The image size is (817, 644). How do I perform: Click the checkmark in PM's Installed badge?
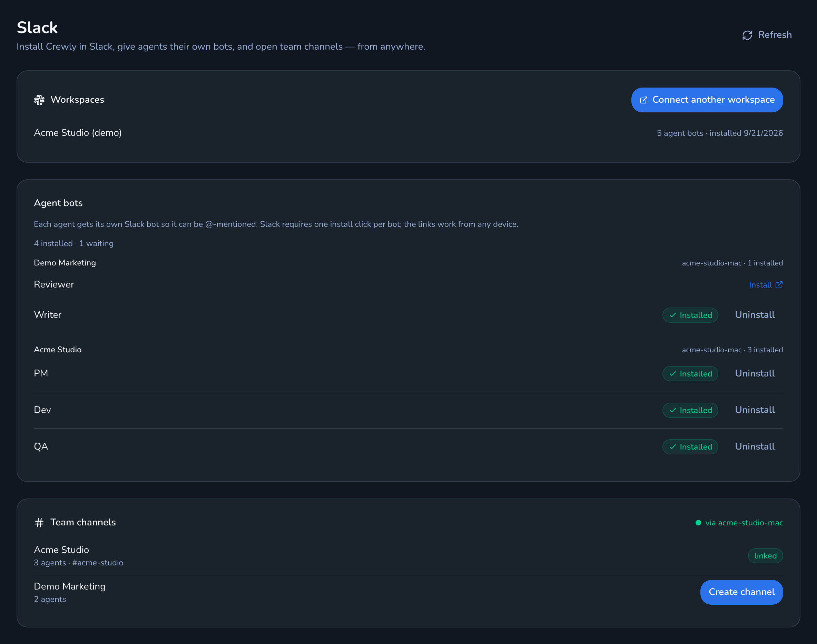672,374
